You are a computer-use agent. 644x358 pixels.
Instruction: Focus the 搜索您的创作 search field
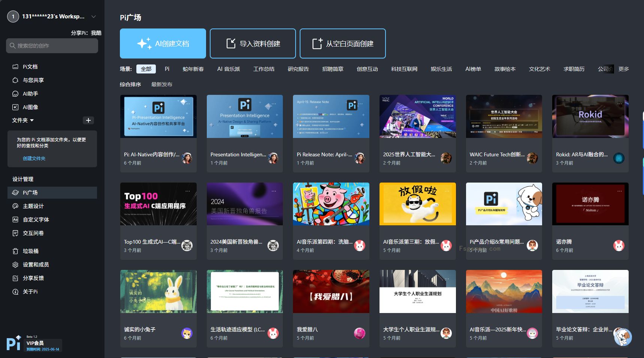click(x=52, y=46)
